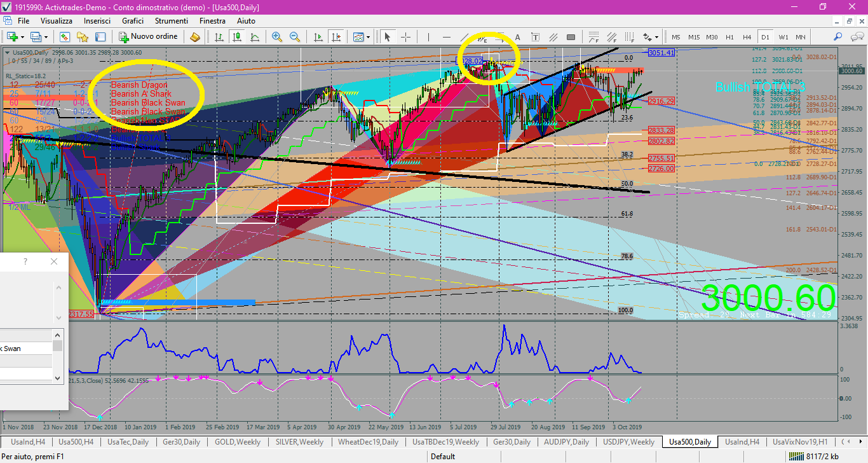Switch to H4 timeframe
This screenshot has height=463, width=868.
point(747,37)
